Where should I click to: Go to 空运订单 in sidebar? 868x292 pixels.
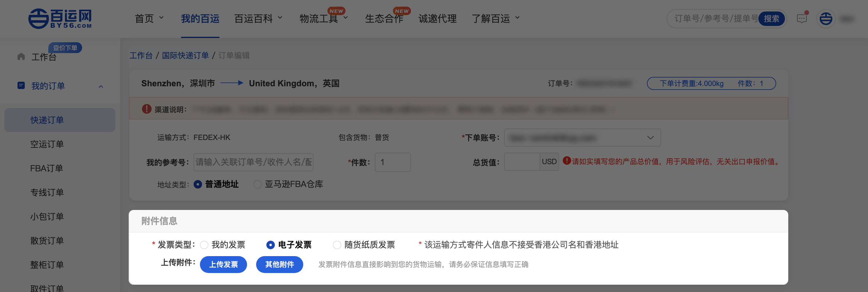(x=47, y=144)
